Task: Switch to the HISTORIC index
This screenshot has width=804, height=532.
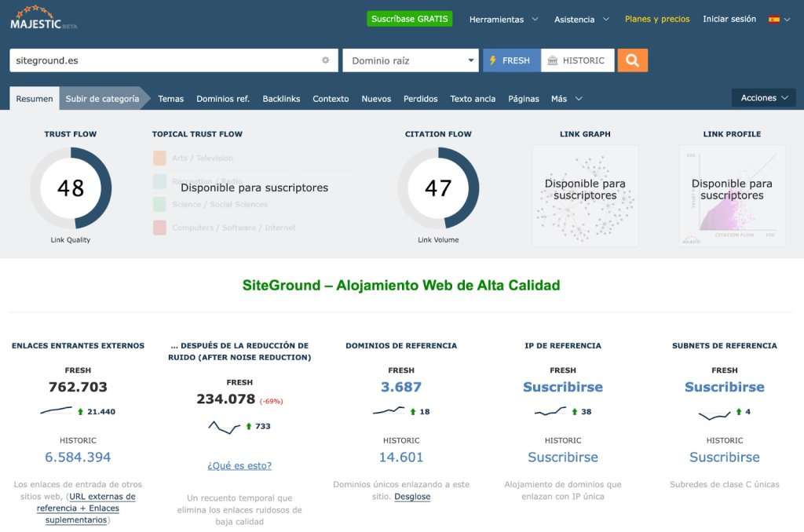Action: 577,60
